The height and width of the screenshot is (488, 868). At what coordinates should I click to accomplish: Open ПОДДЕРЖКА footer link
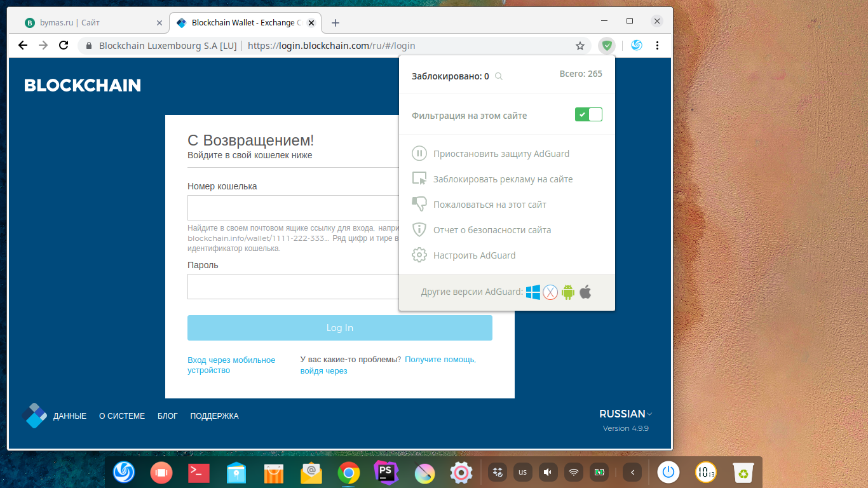pyautogui.click(x=215, y=416)
